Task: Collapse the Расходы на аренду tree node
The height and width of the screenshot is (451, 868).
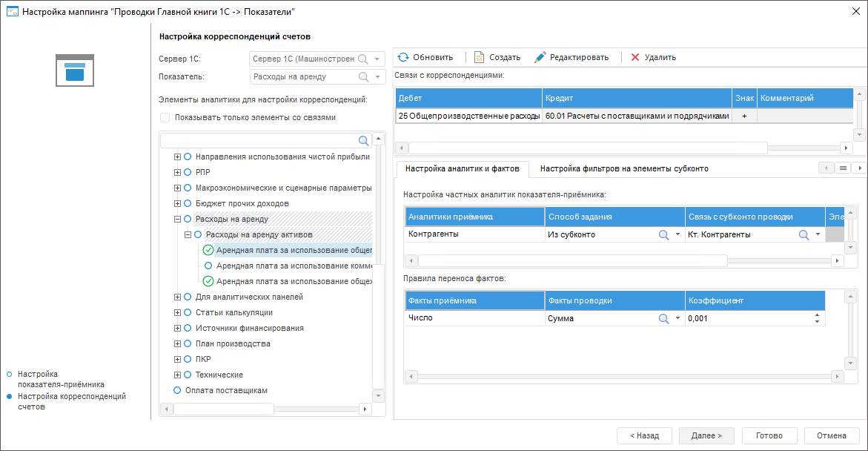Action: (x=177, y=219)
